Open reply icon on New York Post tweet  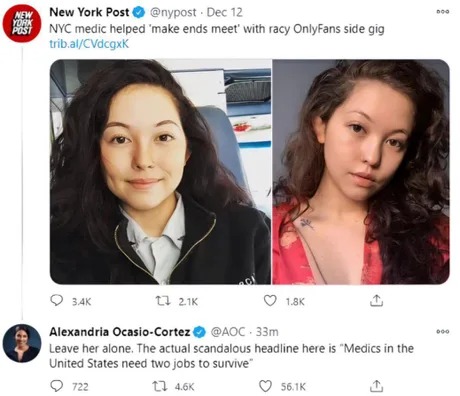tap(57, 300)
